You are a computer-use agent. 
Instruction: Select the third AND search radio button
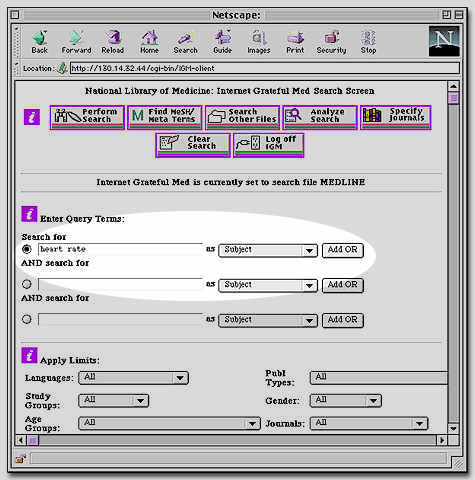click(x=27, y=319)
